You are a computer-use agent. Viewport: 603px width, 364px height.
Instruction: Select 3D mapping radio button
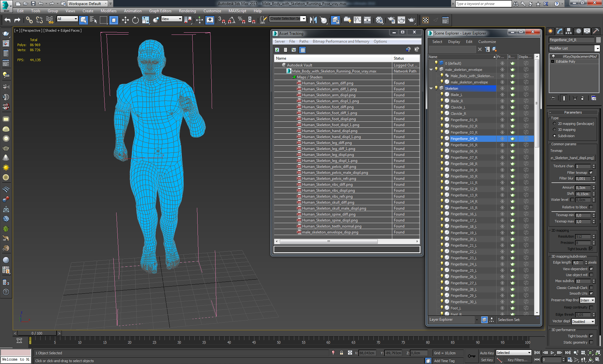tap(554, 130)
